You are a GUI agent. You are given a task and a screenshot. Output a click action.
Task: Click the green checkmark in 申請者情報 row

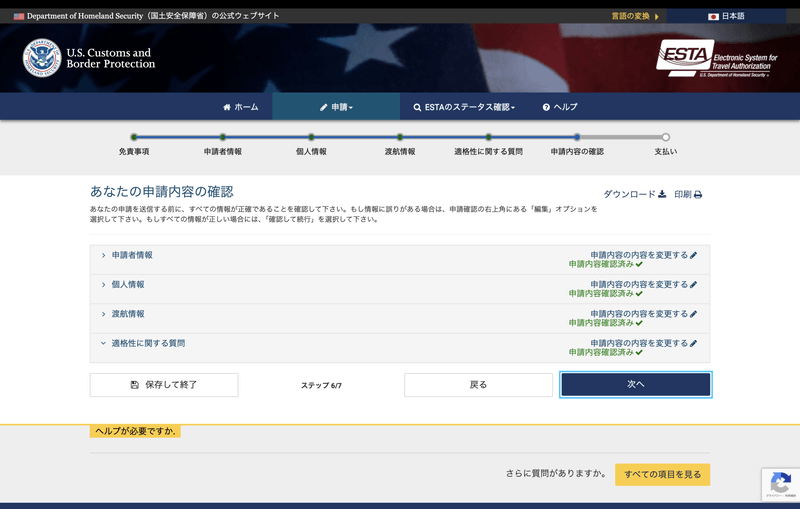pos(639,264)
